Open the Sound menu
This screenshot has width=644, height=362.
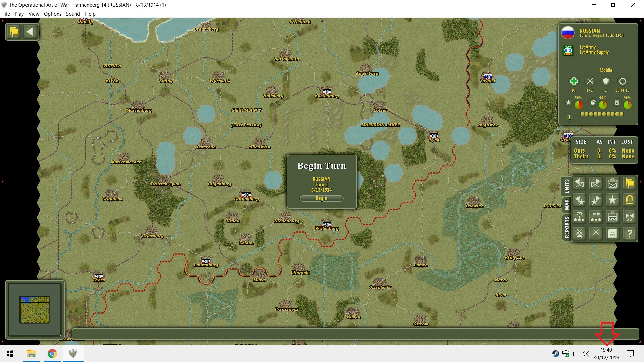[73, 14]
